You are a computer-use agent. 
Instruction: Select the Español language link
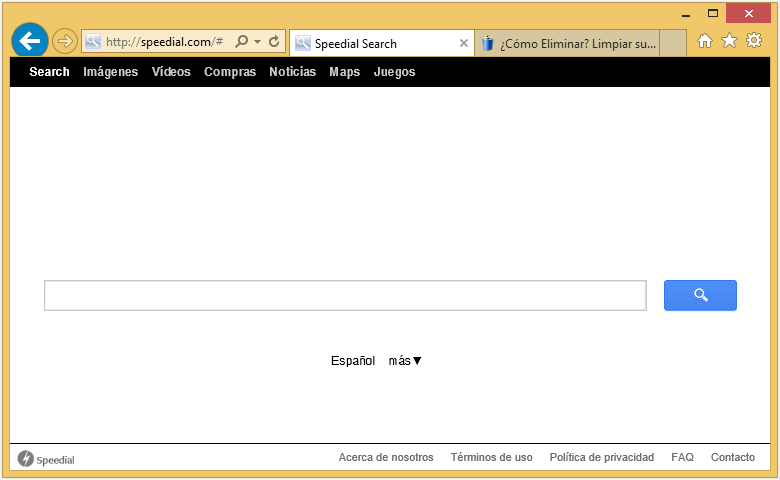(353, 361)
